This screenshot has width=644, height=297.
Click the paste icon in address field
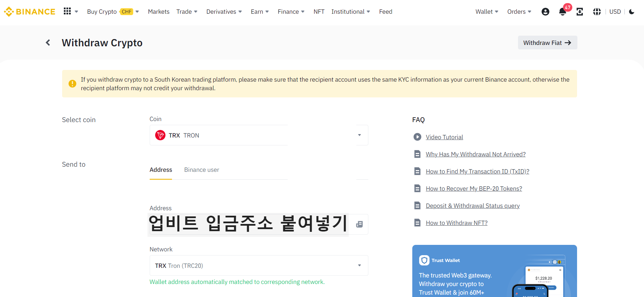(359, 224)
